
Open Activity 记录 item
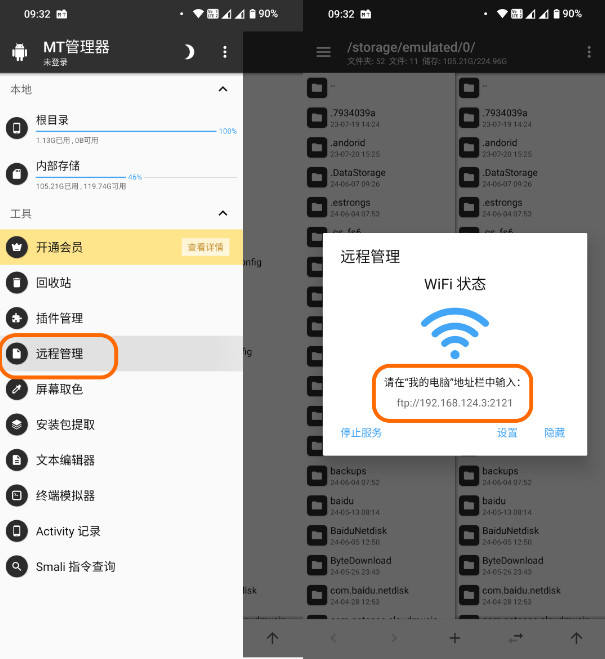(121, 531)
